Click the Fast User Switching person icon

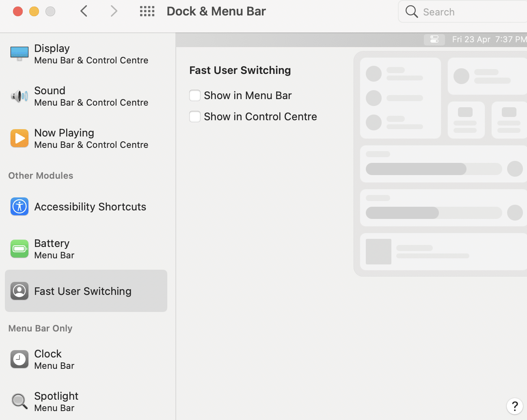(x=19, y=291)
